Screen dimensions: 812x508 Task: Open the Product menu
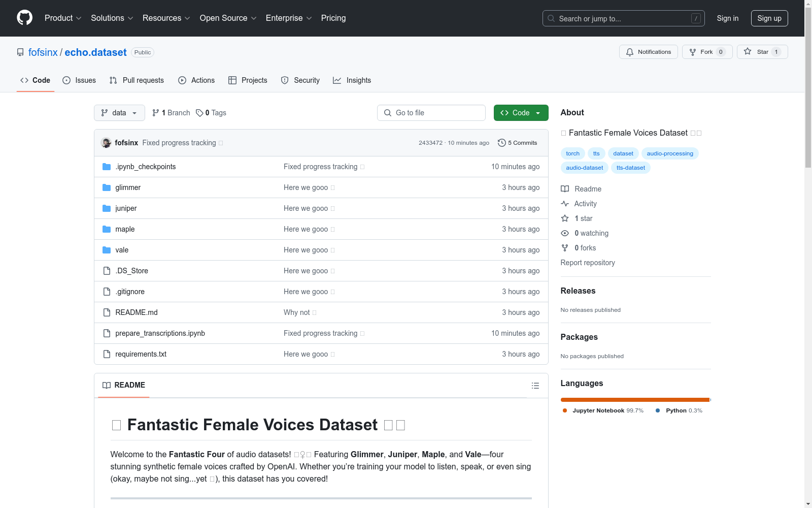[63, 18]
